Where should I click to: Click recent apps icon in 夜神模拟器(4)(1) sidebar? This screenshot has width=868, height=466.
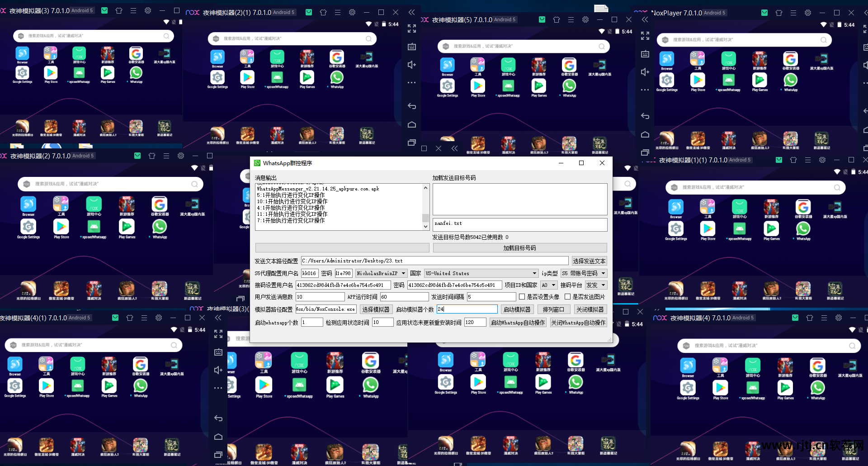pyautogui.click(x=218, y=454)
